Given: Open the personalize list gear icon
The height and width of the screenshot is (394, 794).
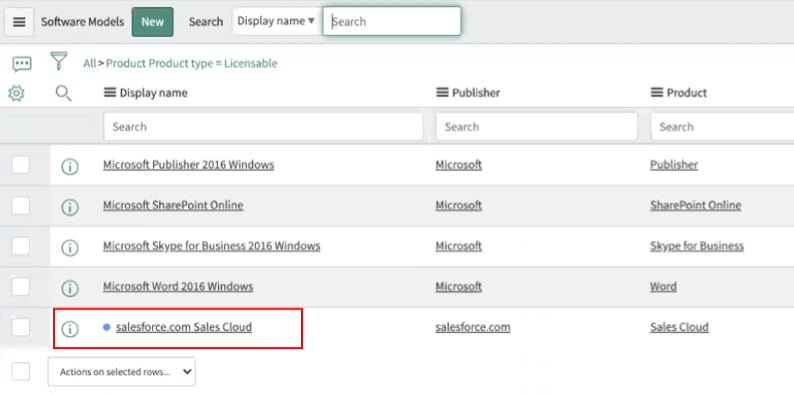Looking at the screenshot, I should [17, 93].
